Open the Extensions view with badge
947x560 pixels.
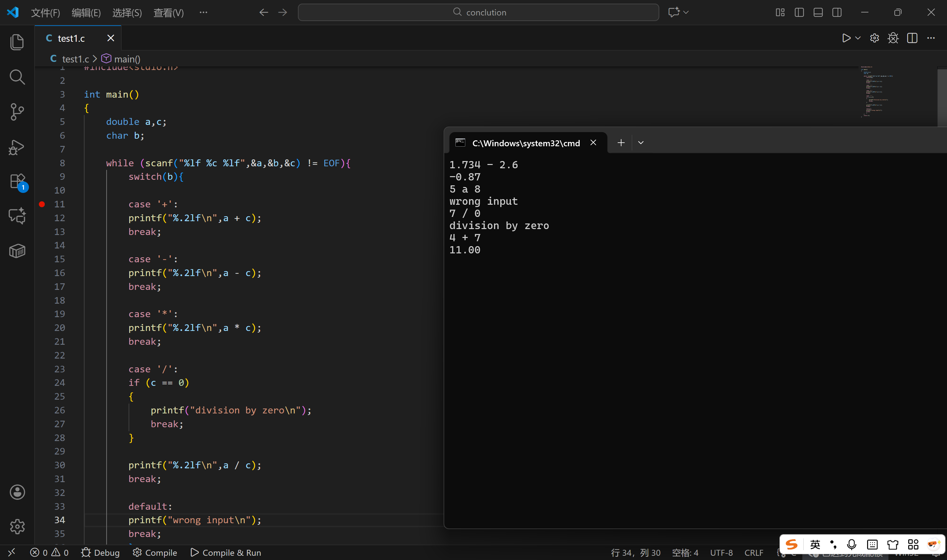pyautogui.click(x=17, y=181)
